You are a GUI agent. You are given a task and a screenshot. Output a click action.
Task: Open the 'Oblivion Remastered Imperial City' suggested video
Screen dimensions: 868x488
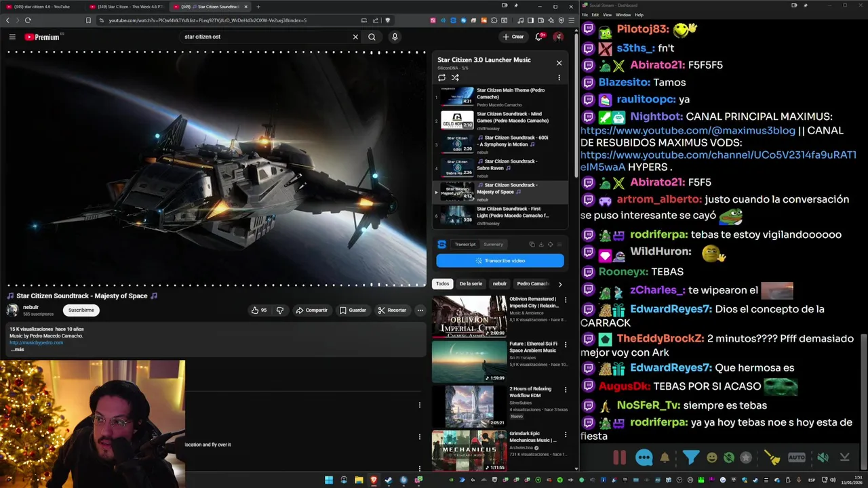click(469, 316)
